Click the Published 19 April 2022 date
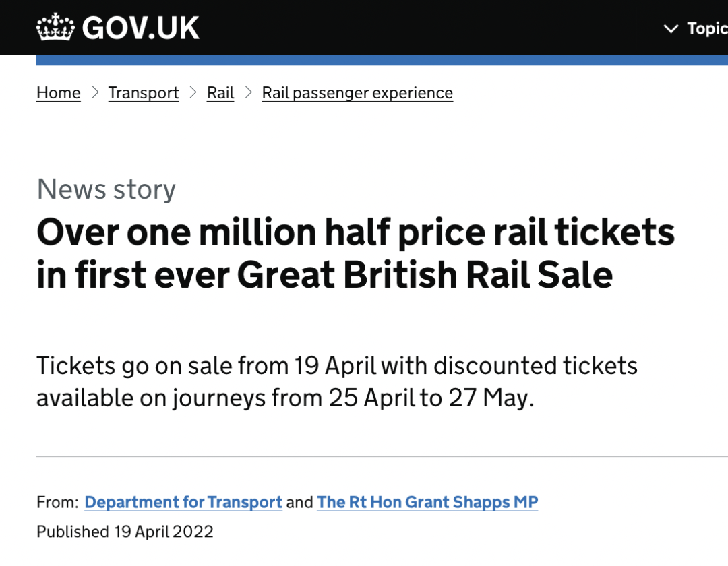 click(125, 532)
